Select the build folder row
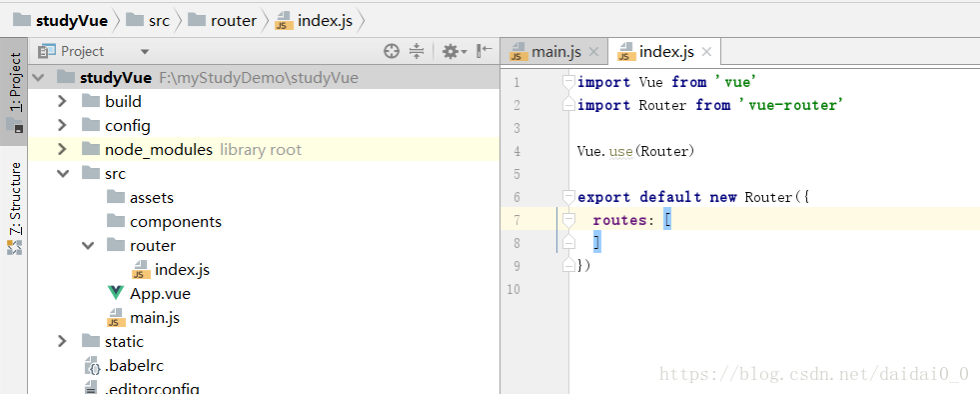 pyautogui.click(x=264, y=101)
